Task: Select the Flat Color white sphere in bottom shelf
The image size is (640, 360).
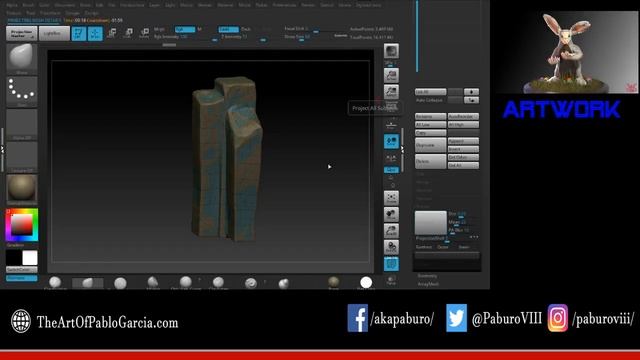Action: pyautogui.click(x=366, y=282)
